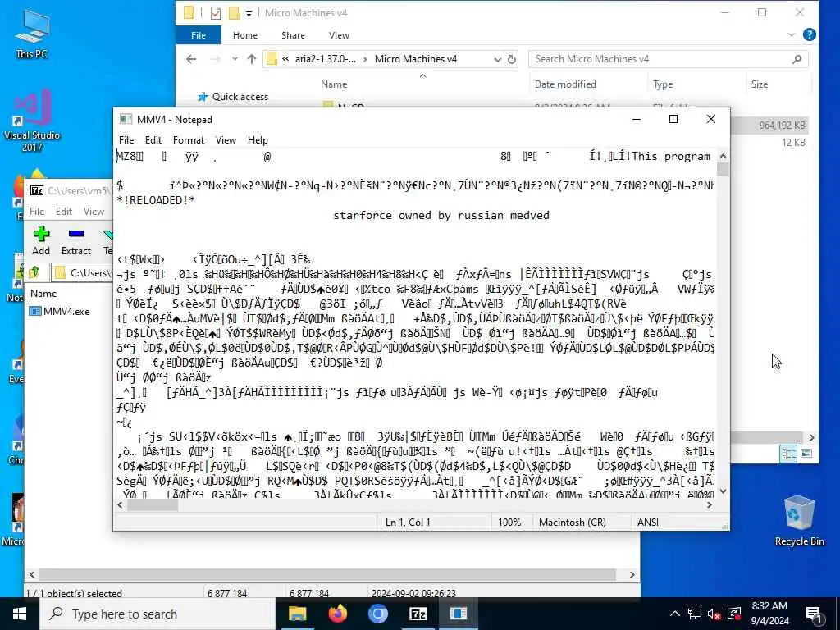This screenshot has width=840, height=630.
Task: Click the *!RELOADED!* text line
Action: point(156,200)
